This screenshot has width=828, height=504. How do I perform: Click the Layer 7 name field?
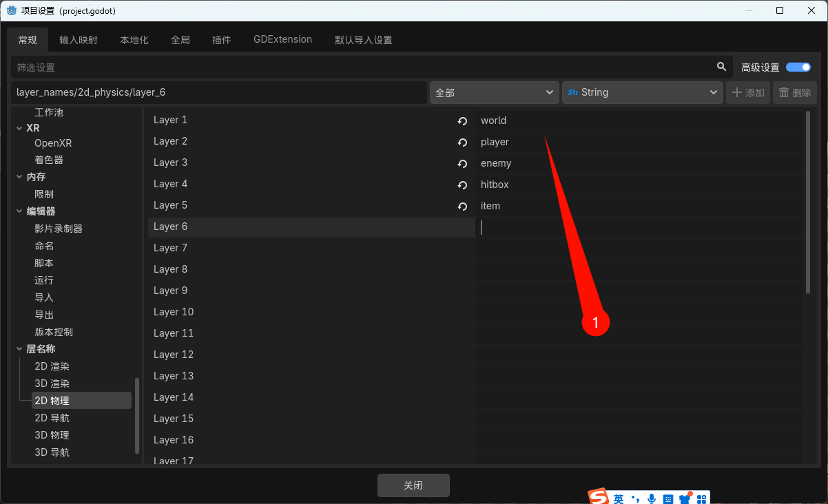(x=639, y=249)
